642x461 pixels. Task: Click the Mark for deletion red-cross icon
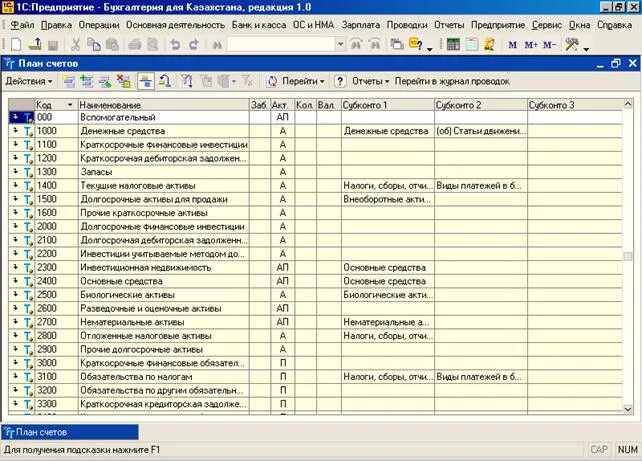tap(123, 81)
